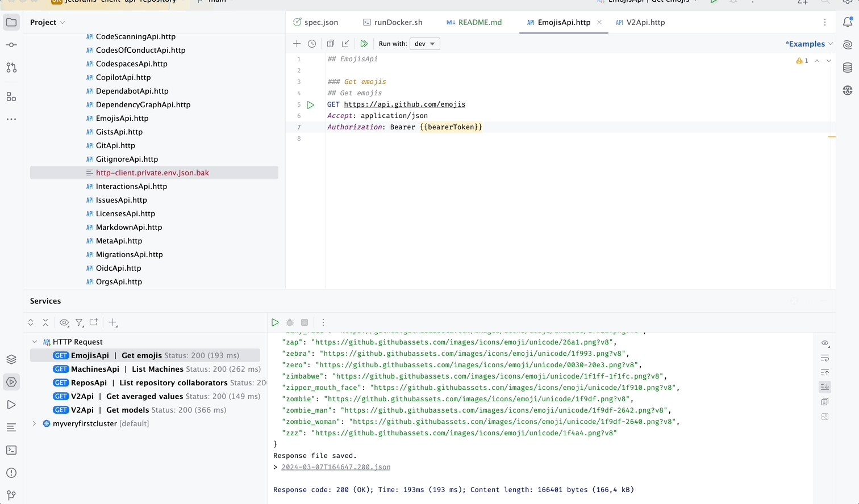Switch to the V2Api.http tab
859x504 pixels.
645,23
